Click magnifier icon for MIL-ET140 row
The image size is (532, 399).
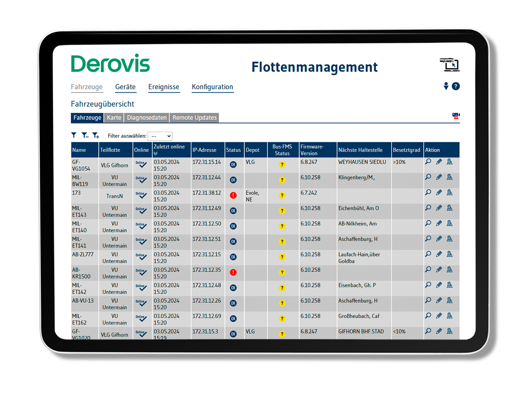(428, 223)
